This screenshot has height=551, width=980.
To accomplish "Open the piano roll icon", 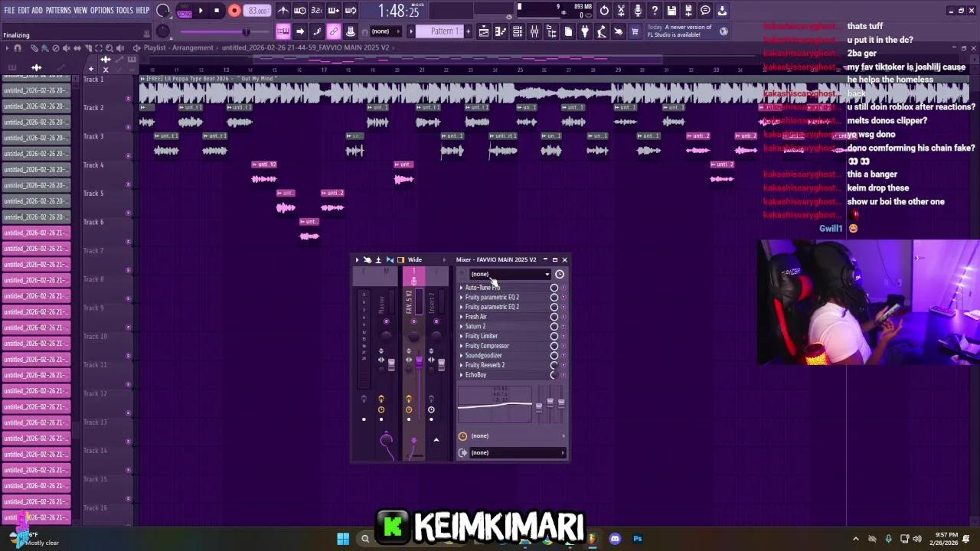I will [501, 31].
